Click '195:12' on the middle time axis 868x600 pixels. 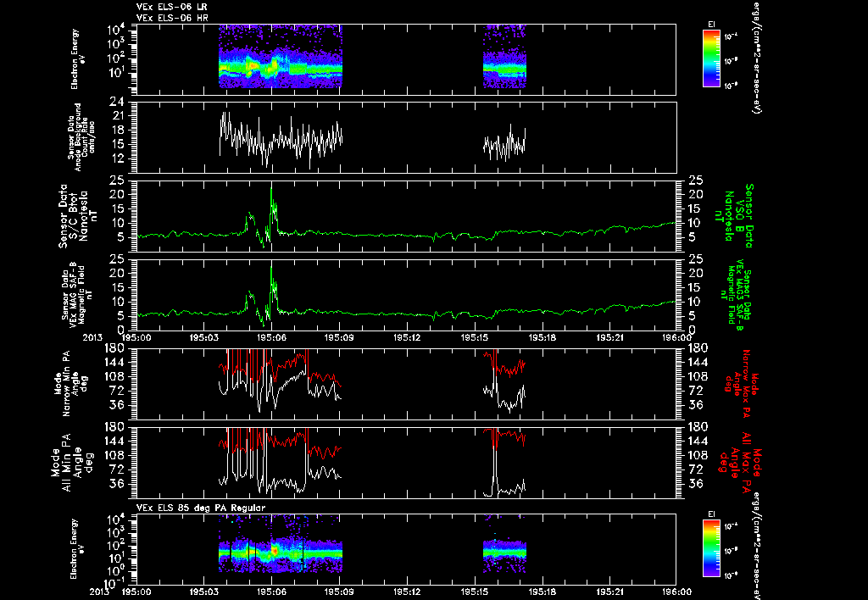tap(406, 337)
